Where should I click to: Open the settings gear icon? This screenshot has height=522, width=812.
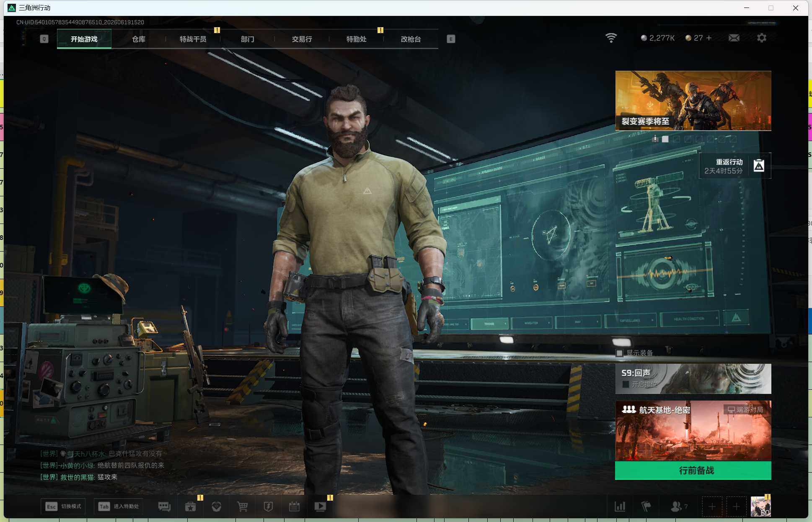[x=762, y=38]
